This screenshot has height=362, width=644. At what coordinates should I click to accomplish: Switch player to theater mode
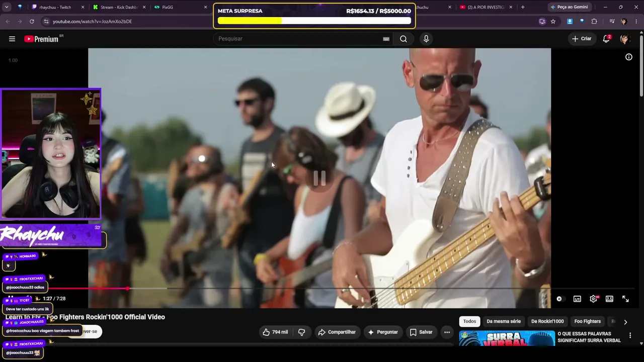[609, 299]
